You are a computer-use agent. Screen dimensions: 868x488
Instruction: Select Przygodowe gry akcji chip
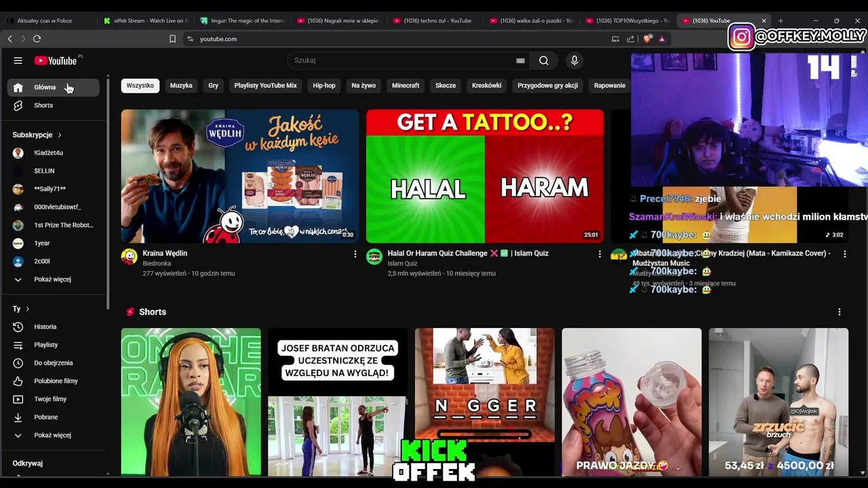click(548, 85)
